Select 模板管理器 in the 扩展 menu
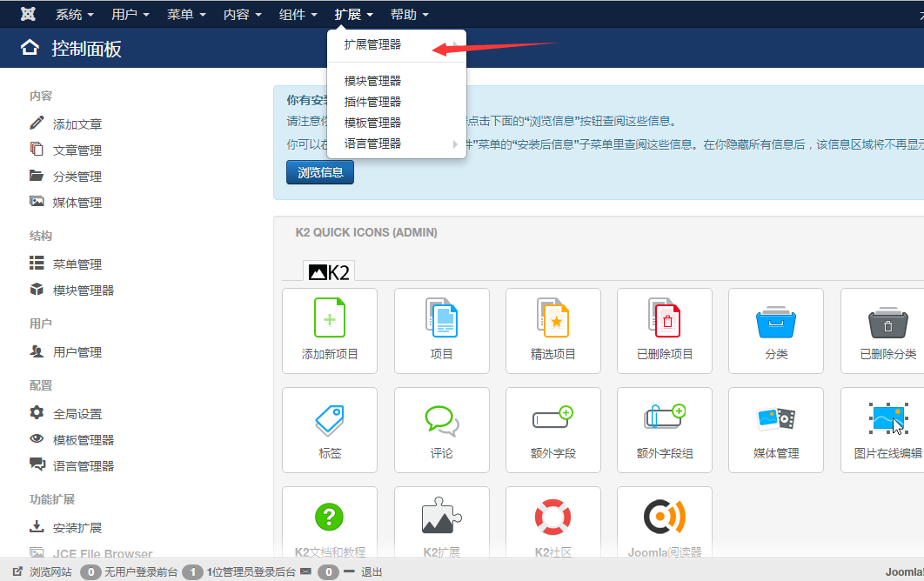The height and width of the screenshot is (581, 924). click(372, 123)
